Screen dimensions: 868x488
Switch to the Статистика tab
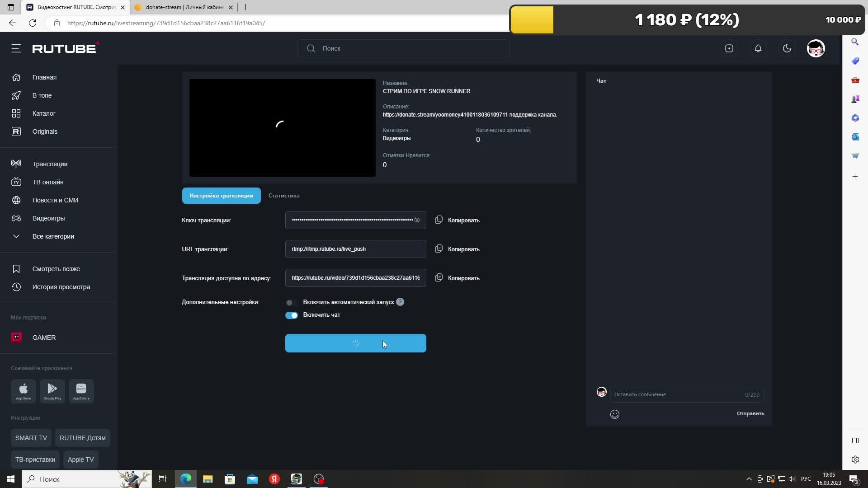tap(284, 196)
